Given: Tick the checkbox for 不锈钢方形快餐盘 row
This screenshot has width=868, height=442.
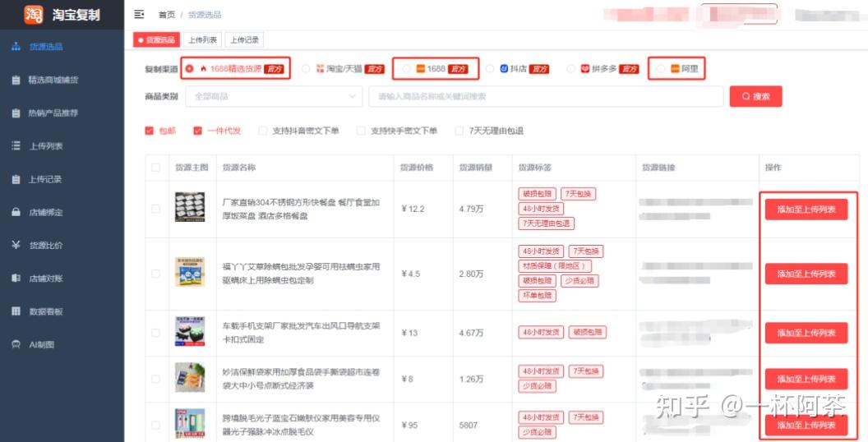Looking at the screenshot, I should pyautogui.click(x=155, y=209).
